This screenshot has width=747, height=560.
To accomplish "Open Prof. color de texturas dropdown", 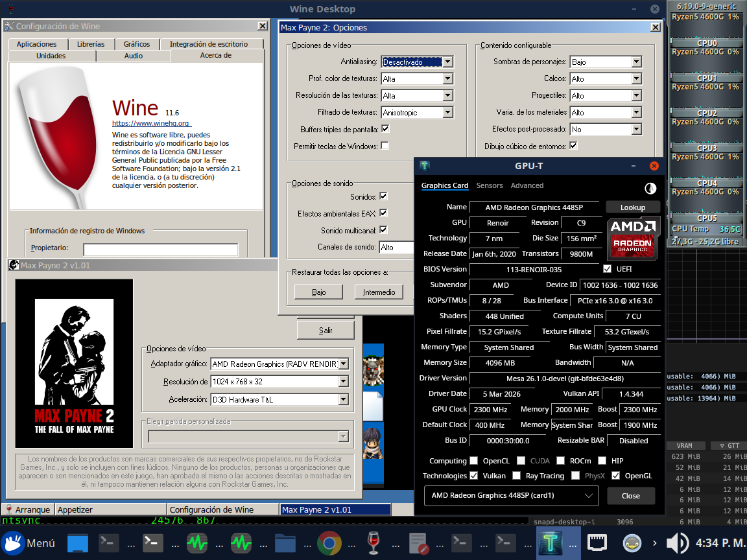I will tap(447, 78).
